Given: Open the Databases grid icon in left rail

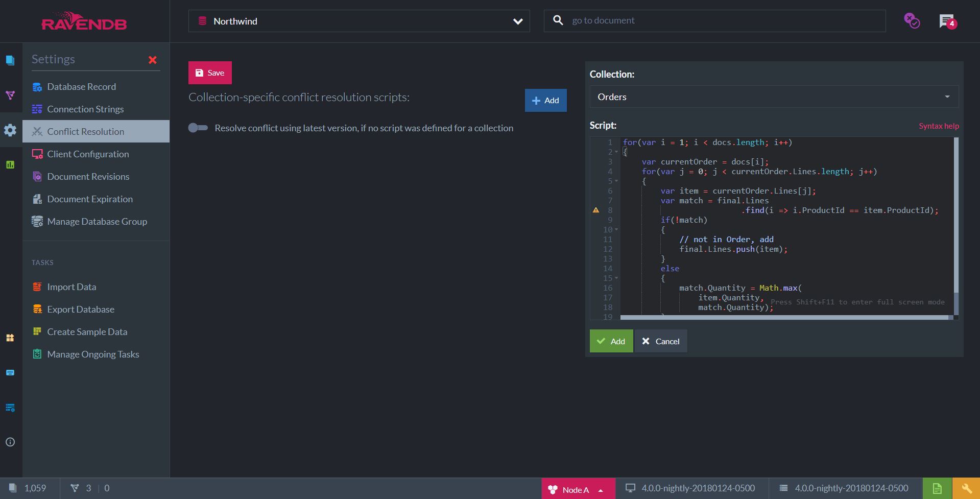Looking at the screenshot, I should tap(10, 338).
